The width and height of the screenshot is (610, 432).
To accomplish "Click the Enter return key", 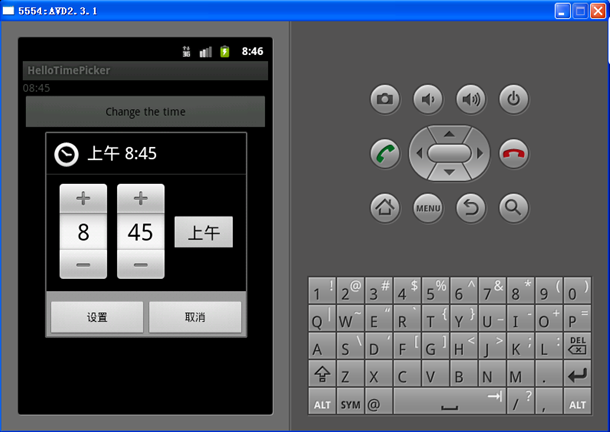I will tap(577, 374).
